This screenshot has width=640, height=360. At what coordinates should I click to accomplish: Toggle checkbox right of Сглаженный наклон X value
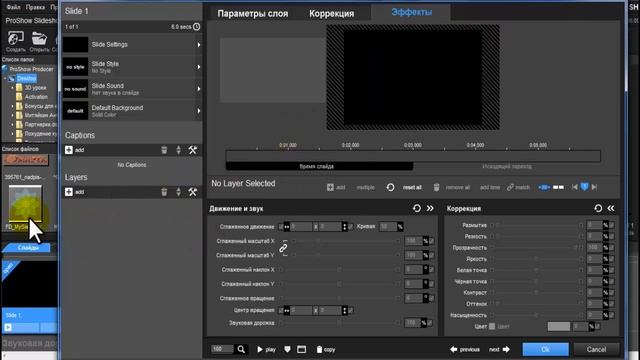(432, 270)
